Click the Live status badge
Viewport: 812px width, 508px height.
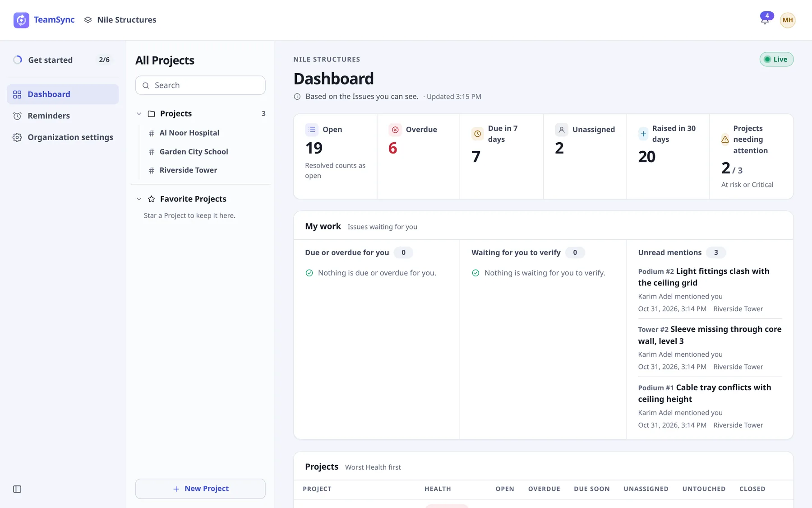(776, 59)
